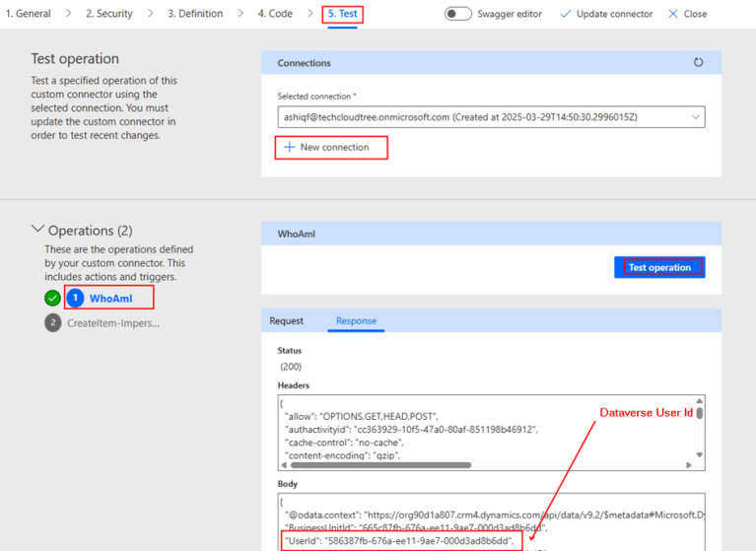Go to the 3. Definition step
The image size is (756, 551).
click(x=195, y=14)
